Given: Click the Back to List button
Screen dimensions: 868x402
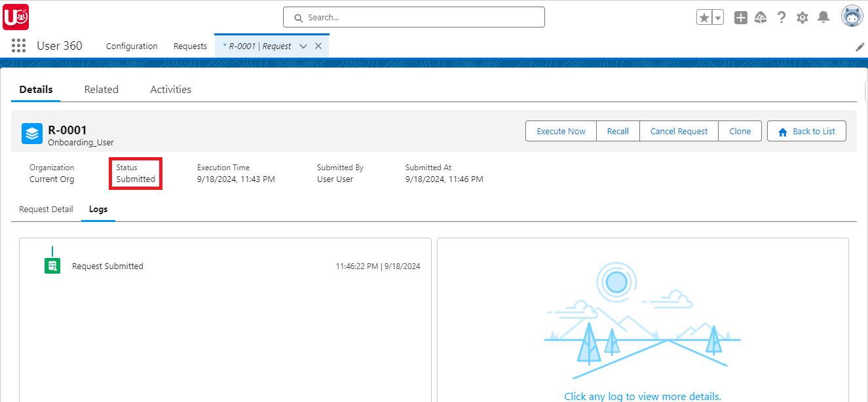Looking at the screenshot, I should [x=806, y=131].
